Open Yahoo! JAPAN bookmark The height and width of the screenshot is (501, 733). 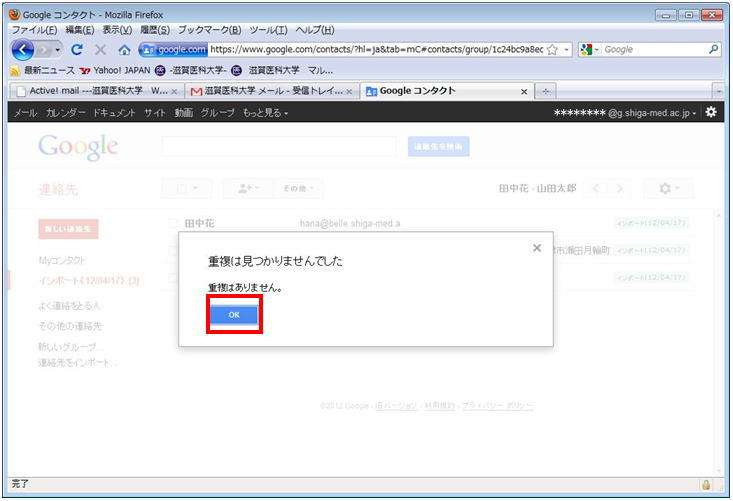click(x=115, y=70)
